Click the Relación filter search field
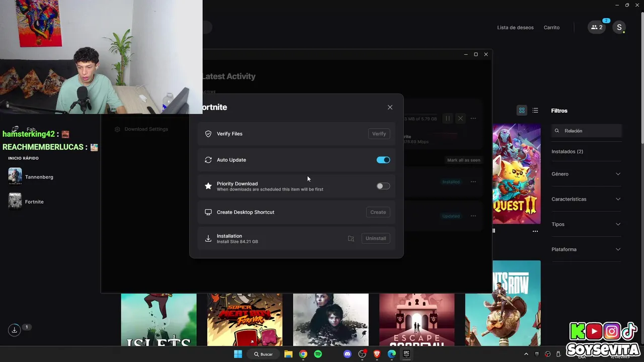The image size is (644, 362). pos(587,131)
